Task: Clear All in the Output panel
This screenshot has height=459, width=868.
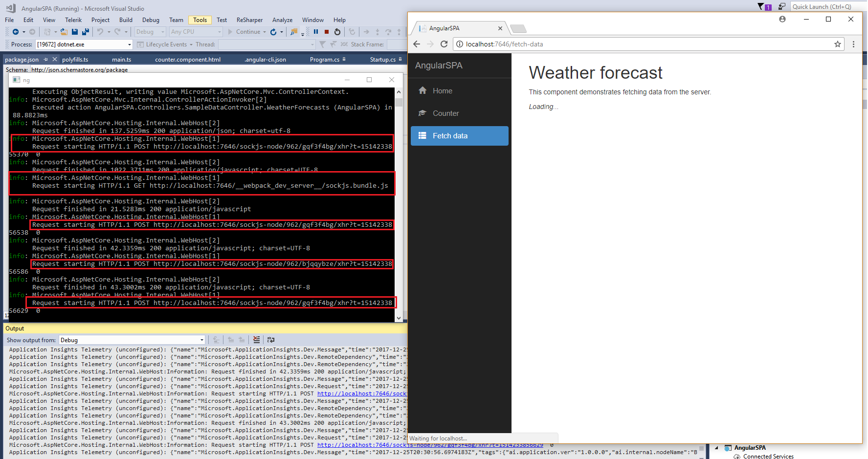Action: click(x=257, y=340)
